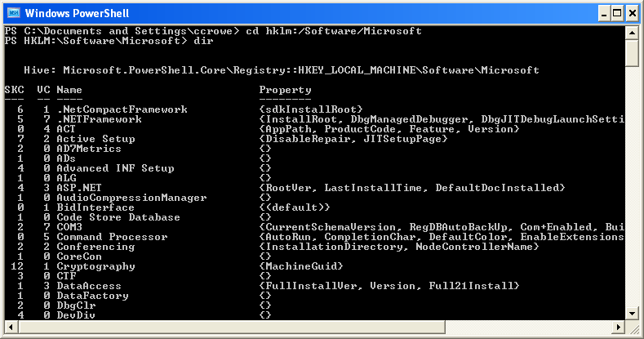Click the VC column header
This screenshot has width=644, height=339.
coord(43,90)
